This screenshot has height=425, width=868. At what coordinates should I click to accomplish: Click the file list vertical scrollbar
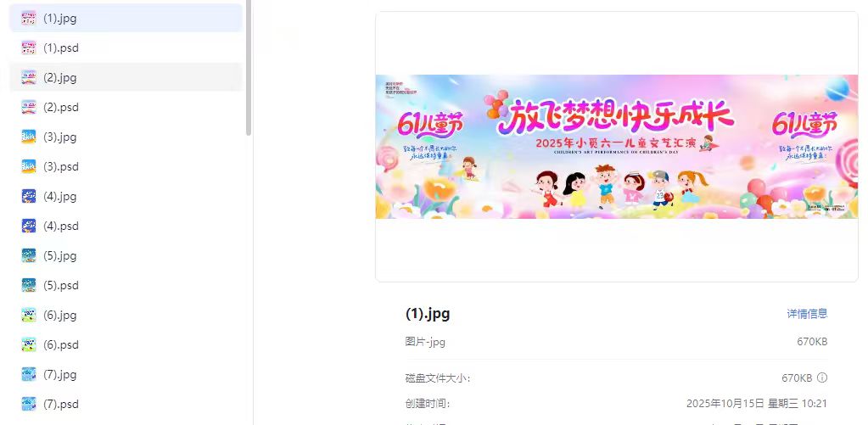249,66
